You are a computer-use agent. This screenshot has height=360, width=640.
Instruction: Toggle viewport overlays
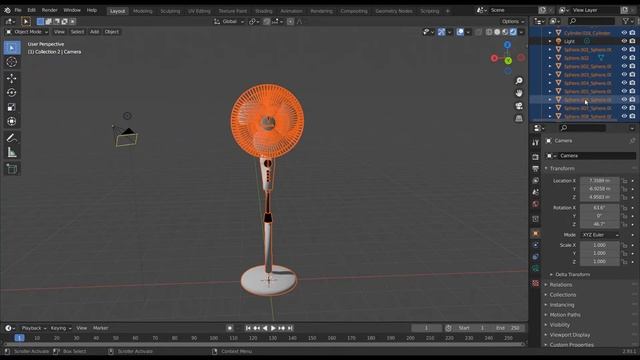pos(460,32)
